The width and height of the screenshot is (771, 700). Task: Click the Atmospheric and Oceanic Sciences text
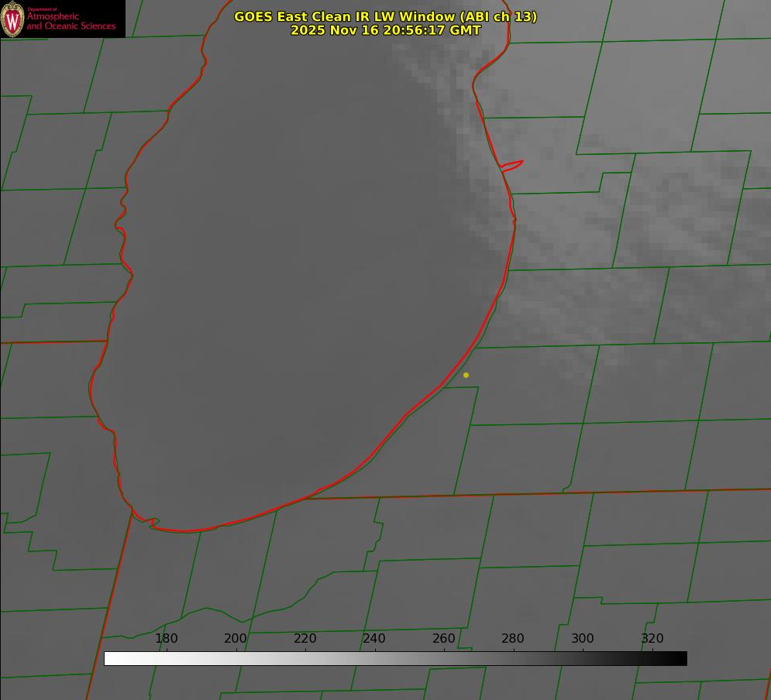(x=71, y=22)
